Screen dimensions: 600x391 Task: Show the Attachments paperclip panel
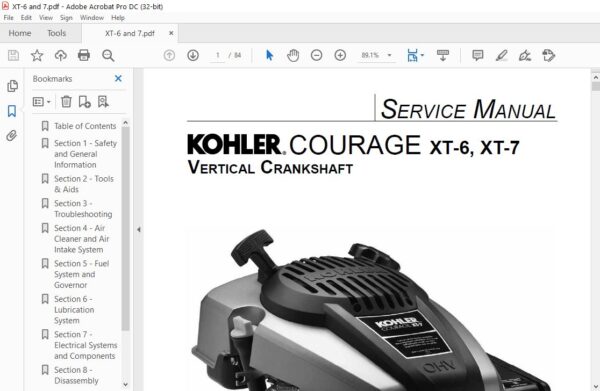pyautogui.click(x=11, y=135)
